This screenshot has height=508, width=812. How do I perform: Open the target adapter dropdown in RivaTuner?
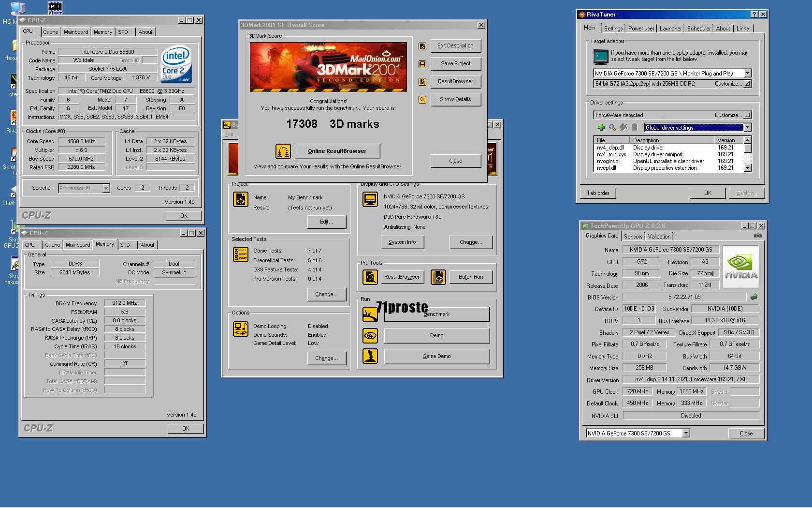[x=747, y=74]
